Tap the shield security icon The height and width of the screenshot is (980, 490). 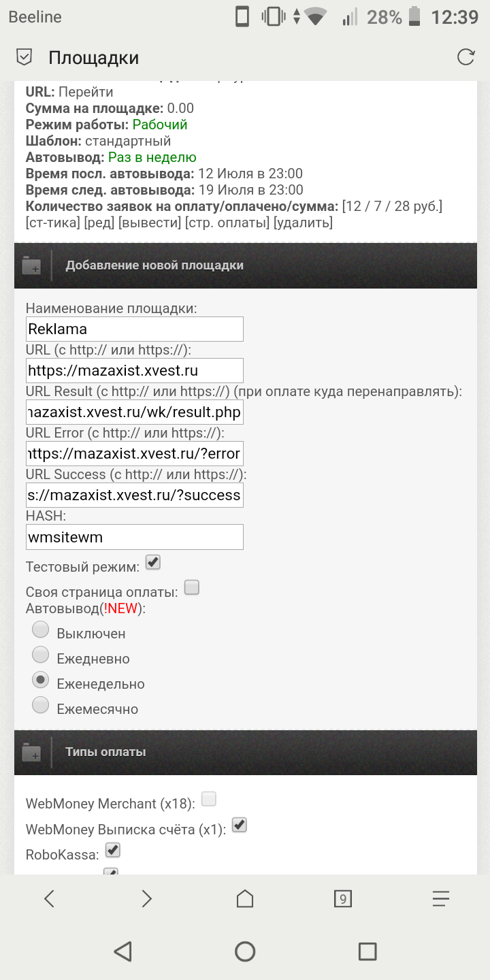(x=24, y=57)
